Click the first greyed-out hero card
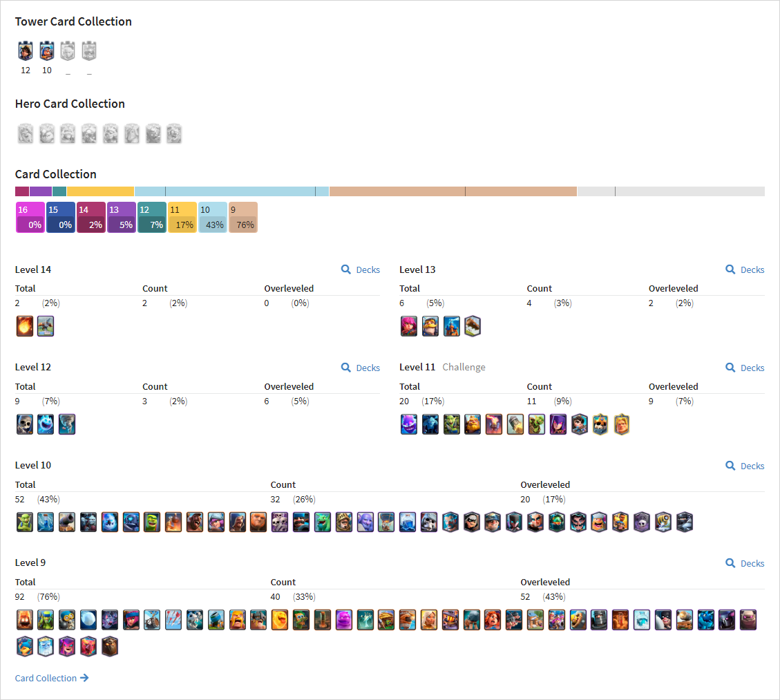 click(x=26, y=134)
